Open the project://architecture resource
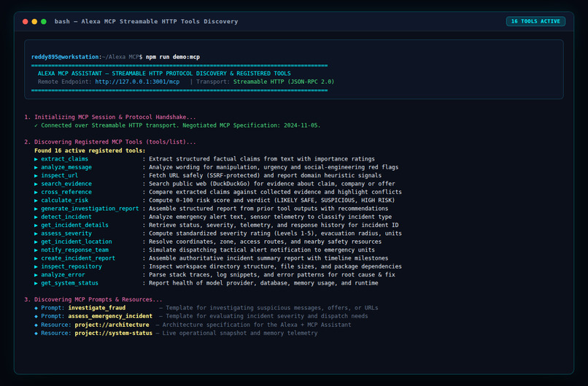The height and width of the screenshot is (386, 588). point(112,325)
